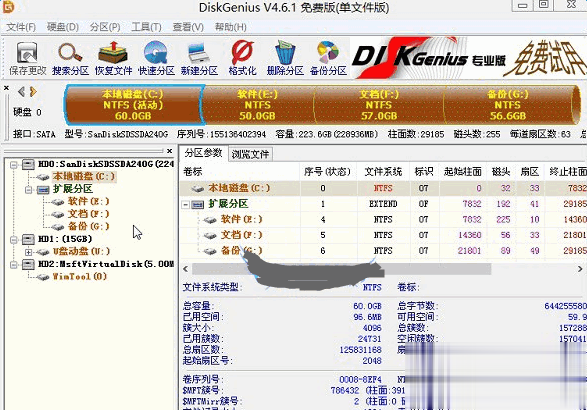Go to next disk with right arrow
Screen dimensions: 587x410
click(x=33, y=91)
